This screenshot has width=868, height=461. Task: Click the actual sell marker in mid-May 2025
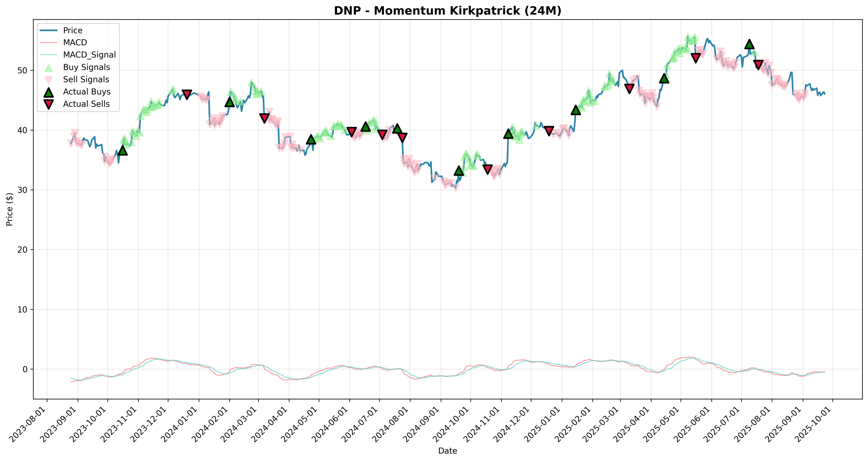696,58
